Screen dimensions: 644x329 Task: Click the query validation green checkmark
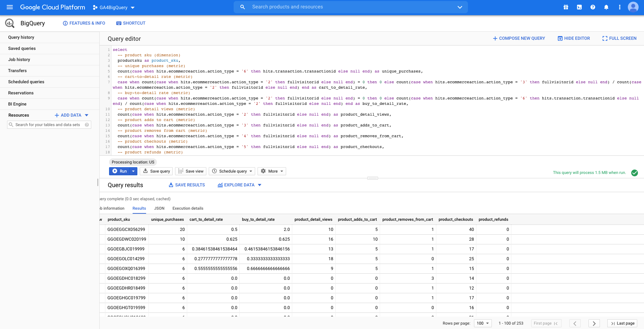[635, 173]
